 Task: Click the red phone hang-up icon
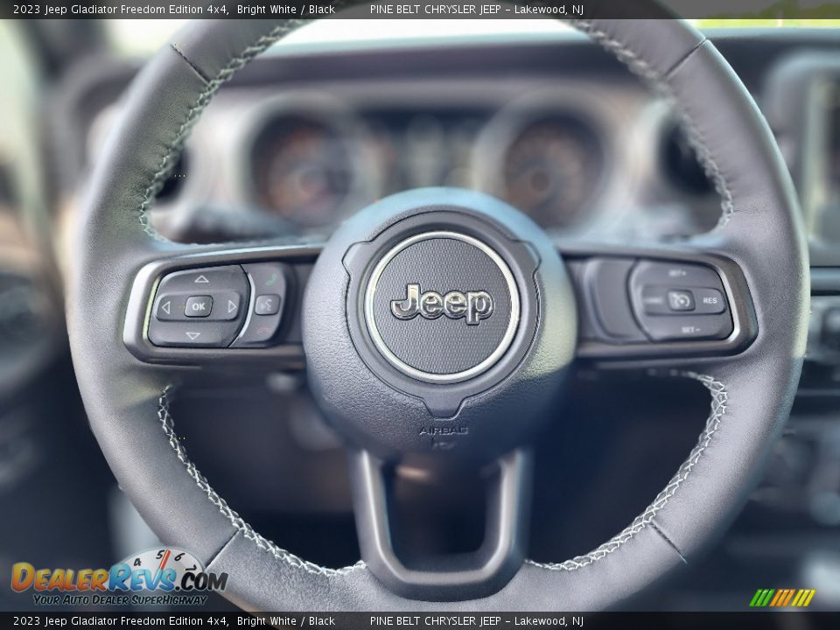point(263,331)
